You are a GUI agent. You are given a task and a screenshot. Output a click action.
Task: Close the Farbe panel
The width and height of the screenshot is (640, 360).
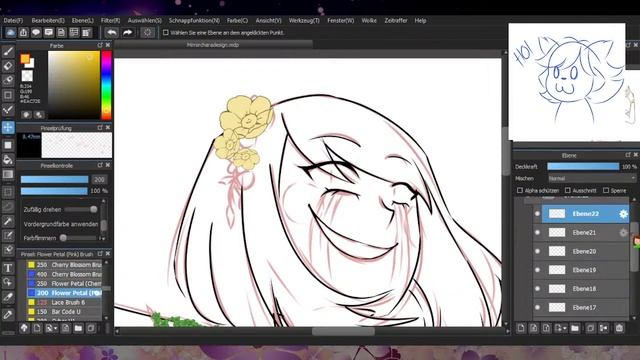(x=108, y=45)
